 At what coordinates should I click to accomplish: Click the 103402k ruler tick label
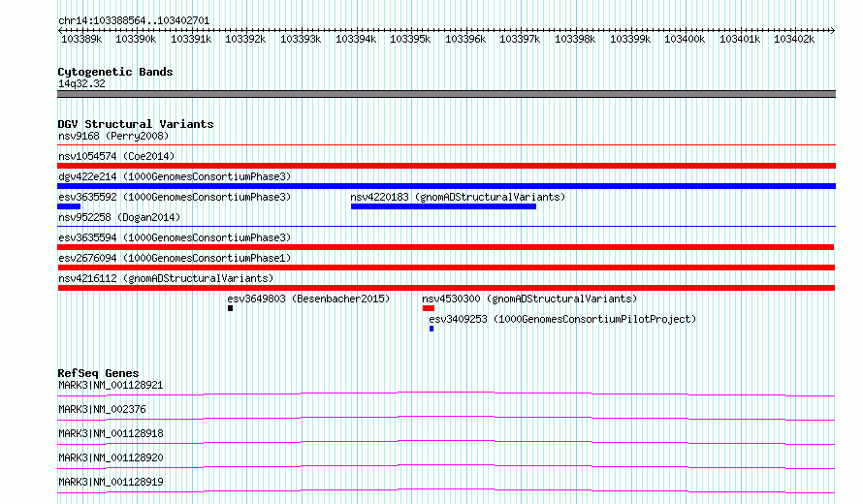click(794, 39)
